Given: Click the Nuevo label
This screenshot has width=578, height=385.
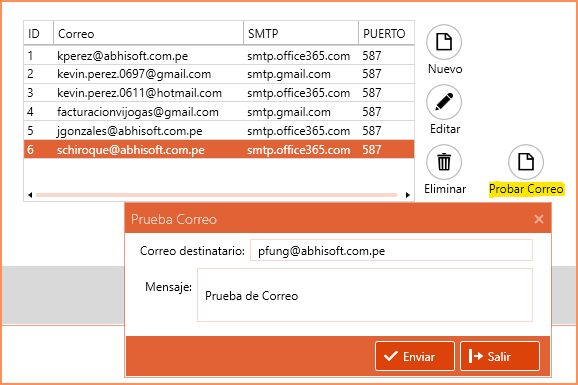Looking at the screenshot, I should click(x=445, y=69).
